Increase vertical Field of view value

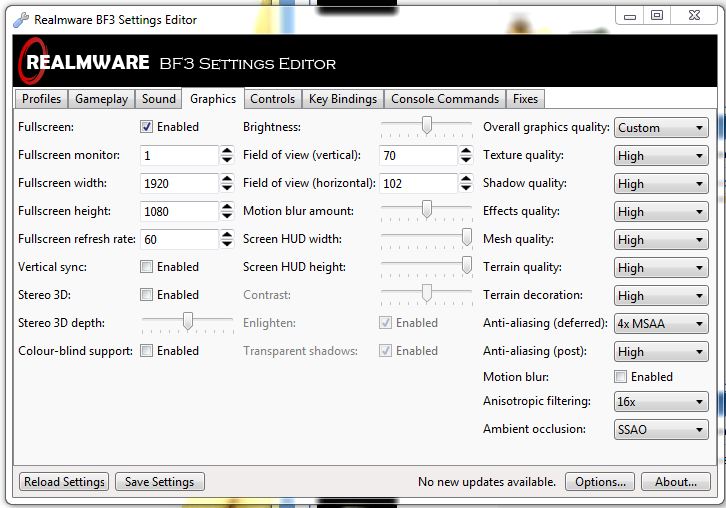466,151
